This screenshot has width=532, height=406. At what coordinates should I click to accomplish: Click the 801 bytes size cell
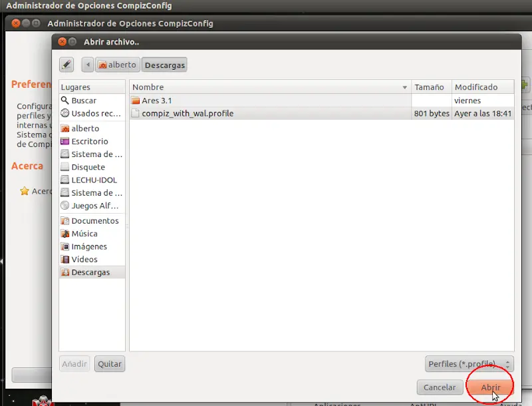[x=432, y=113]
